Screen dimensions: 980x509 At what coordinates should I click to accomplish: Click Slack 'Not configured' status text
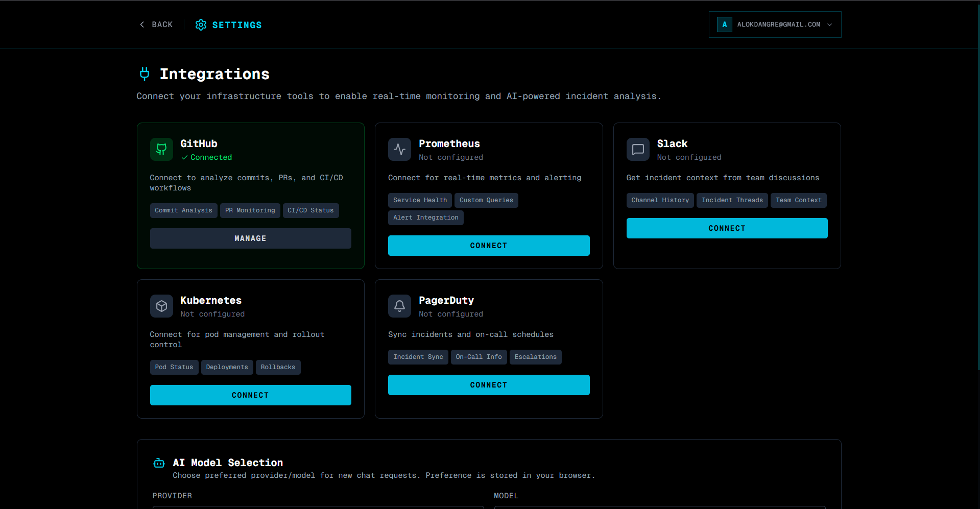pos(689,158)
